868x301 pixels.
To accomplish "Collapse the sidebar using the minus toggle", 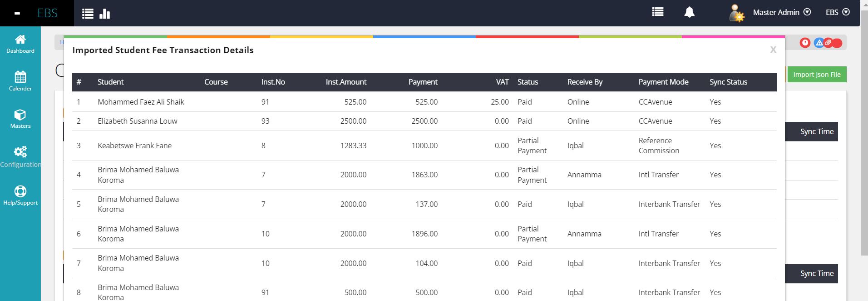I will [17, 14].
